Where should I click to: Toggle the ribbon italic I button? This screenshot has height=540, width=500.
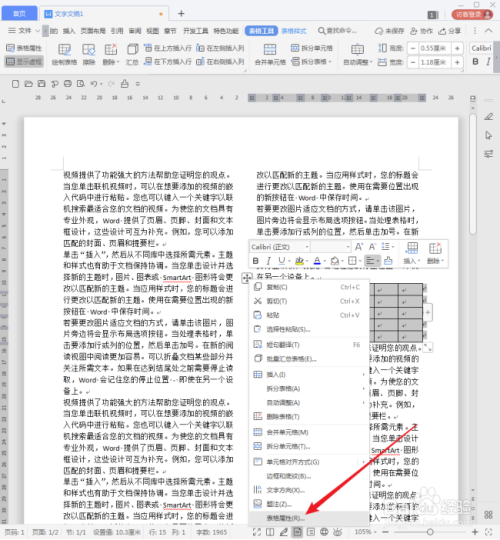pyautogui.click(x=488, y=62)
